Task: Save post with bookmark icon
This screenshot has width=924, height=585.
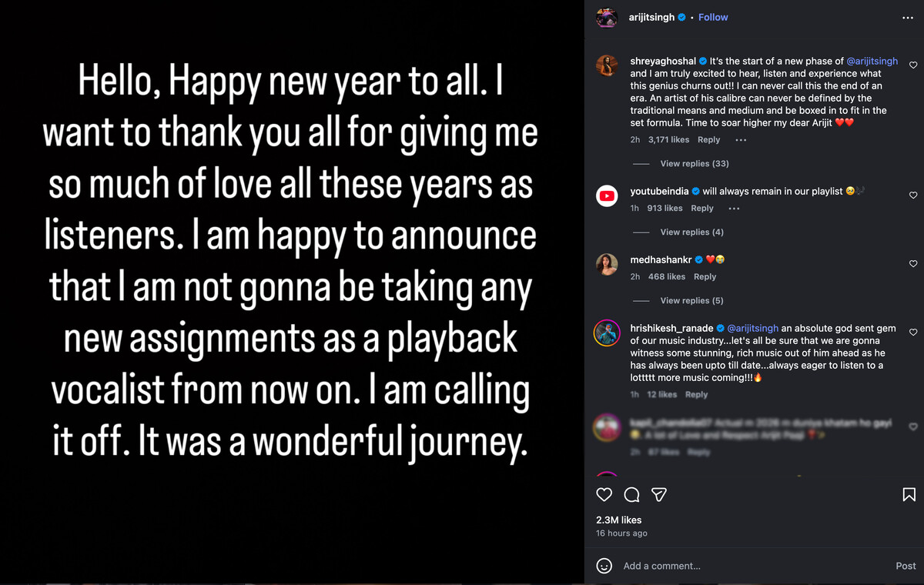Action: (x=909, y=494)
